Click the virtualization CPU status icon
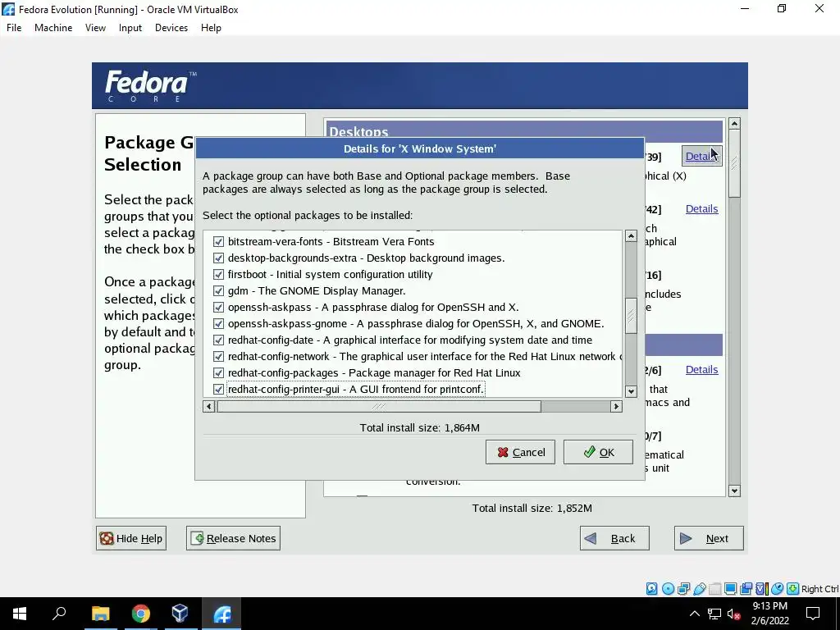The width and height of the screenshot is (840, 630). tap(761, 589)
